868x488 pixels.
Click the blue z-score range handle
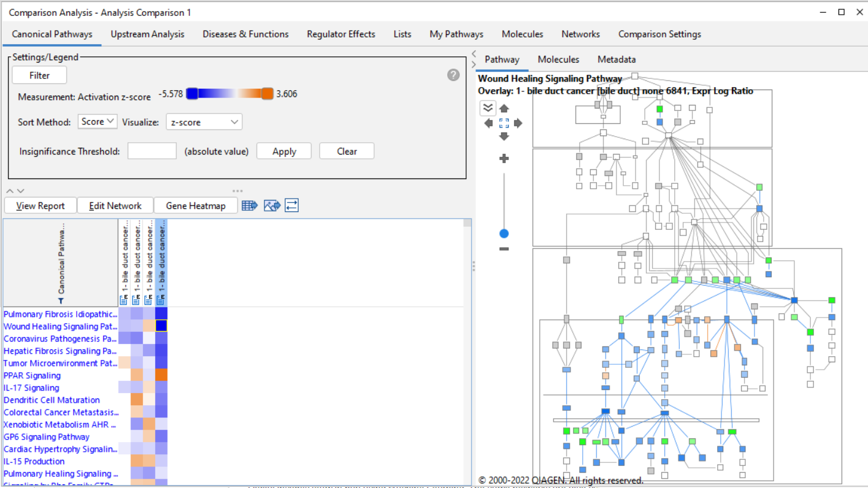tap(192, 94)
